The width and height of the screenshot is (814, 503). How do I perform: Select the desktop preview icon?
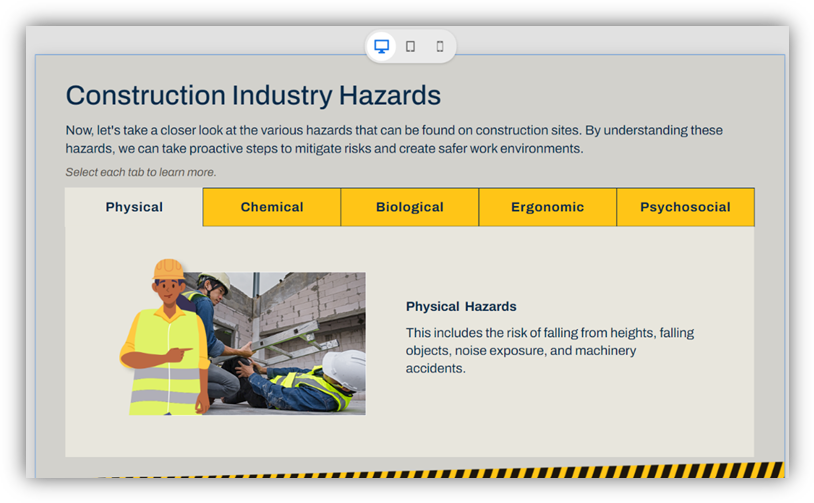point(381,46)
